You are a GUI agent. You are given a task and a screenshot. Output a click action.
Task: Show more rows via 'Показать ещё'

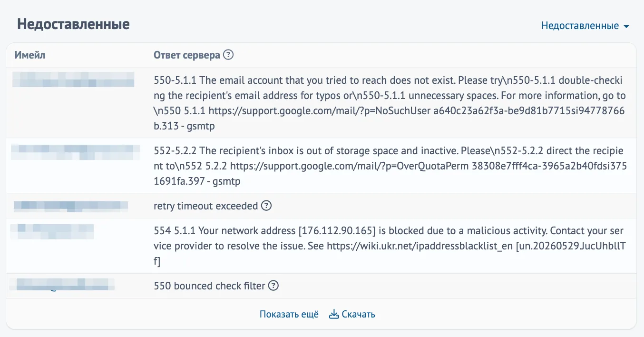tap(289, 314)
